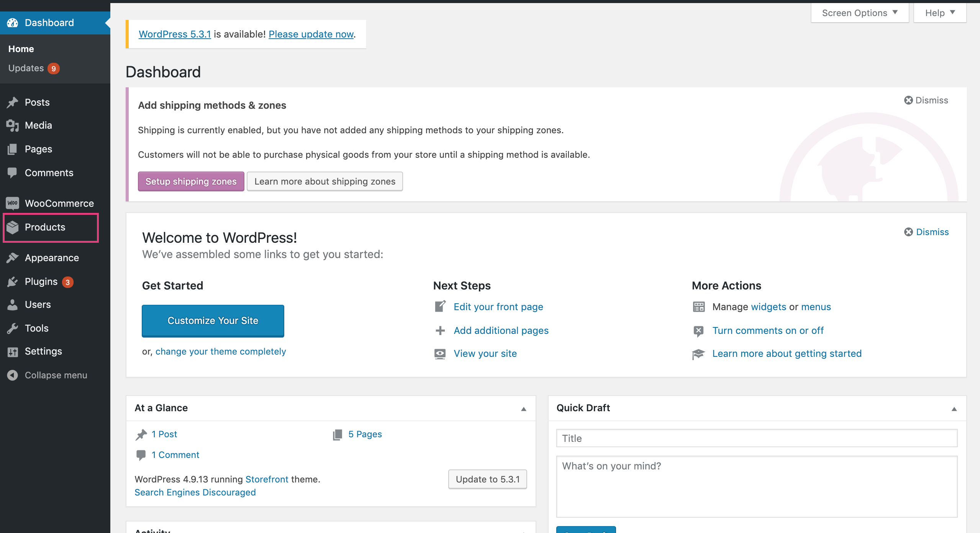980x533 pixels.
Task: Go to Dashboard Home
Action: click(x=21, y=49)
